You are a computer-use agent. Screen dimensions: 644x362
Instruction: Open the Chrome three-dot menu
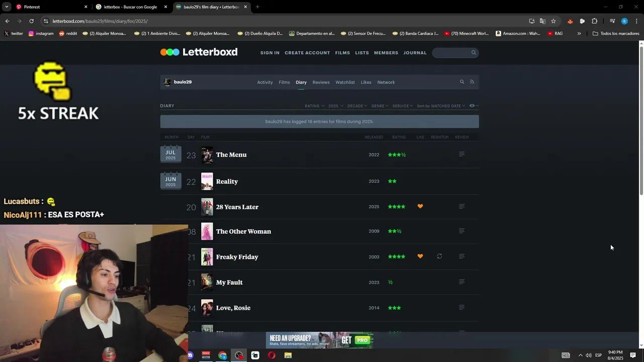tap(636, 21)
